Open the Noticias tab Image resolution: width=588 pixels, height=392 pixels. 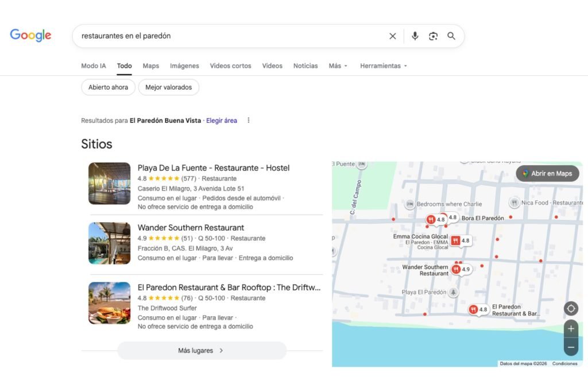pos(305,65)
